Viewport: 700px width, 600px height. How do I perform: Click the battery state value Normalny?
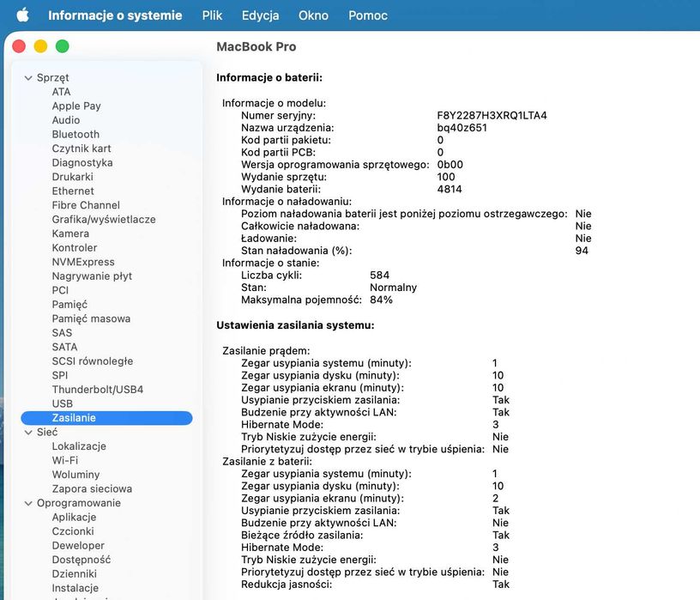point(393,288)
